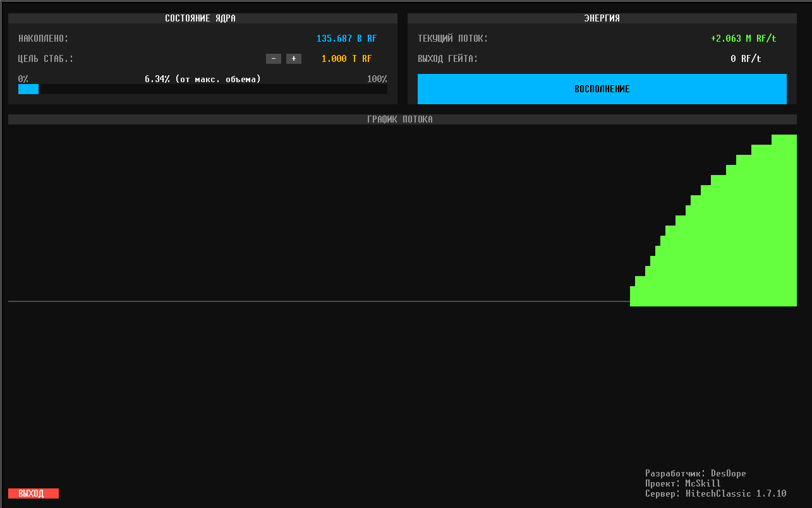Click the Проект: McSkill credit line

point(683,483)
